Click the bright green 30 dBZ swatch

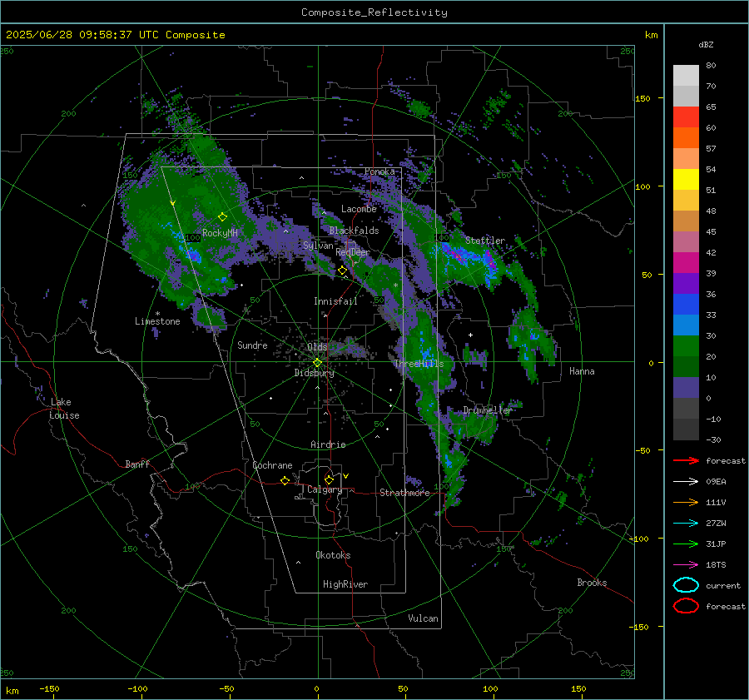686,346
